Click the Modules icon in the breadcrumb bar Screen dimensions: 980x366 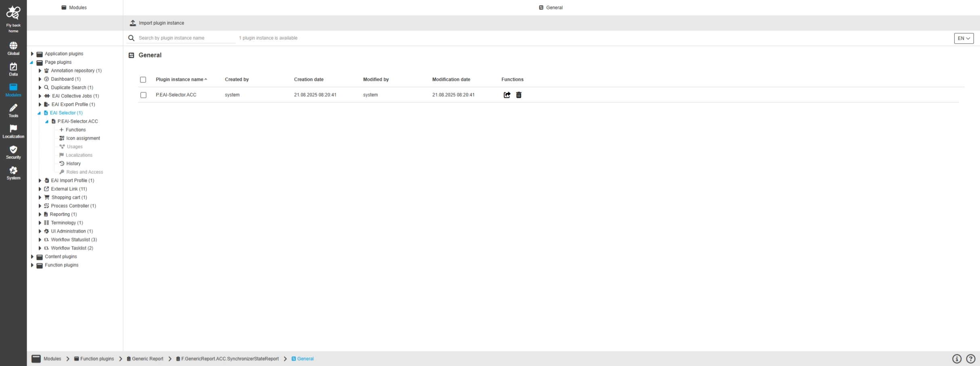36,359
